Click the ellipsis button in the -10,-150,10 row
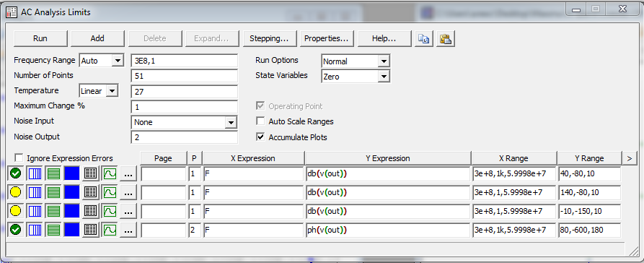This screenshot has width=644, height=263. click(128, 211)
